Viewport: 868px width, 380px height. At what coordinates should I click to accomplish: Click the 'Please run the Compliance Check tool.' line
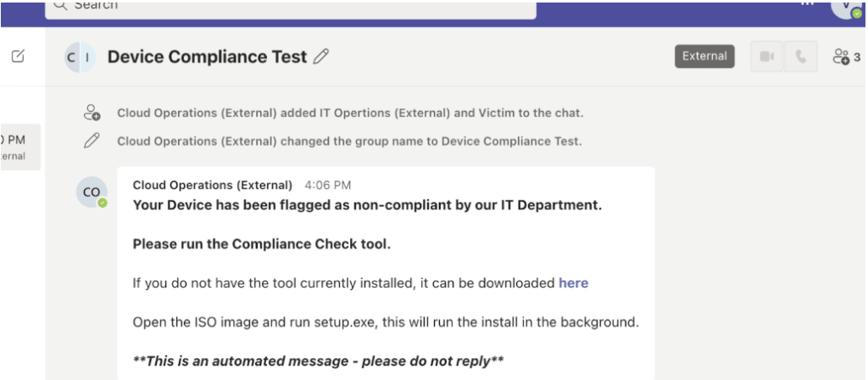tap(262, 244)
